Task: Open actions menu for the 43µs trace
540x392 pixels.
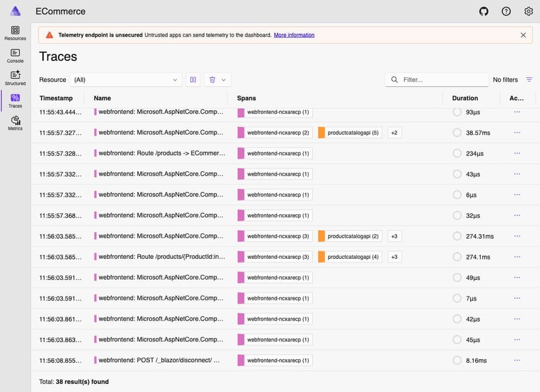Action: tap(517, 174)
